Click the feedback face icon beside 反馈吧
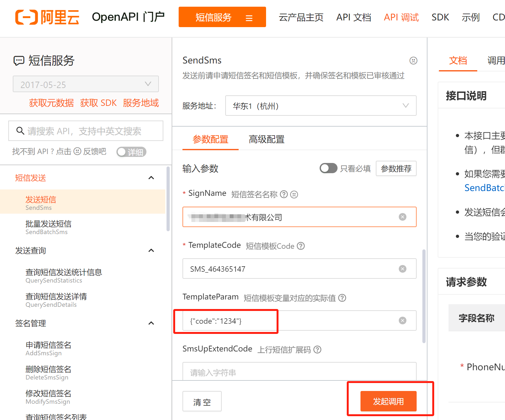This screenshot has height=420, width=505. [77, 151]
